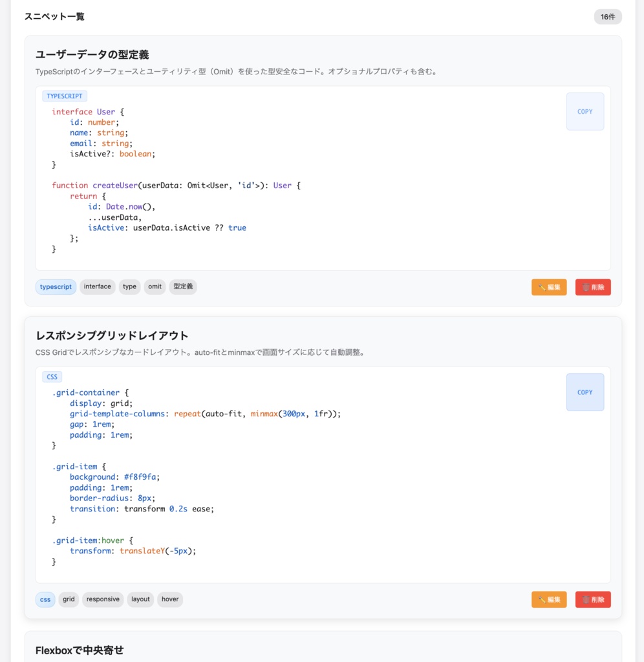Click the edit pencil icon on TypeScript snippet
Viewport: 644px width, 662px height.
[542, 287]
